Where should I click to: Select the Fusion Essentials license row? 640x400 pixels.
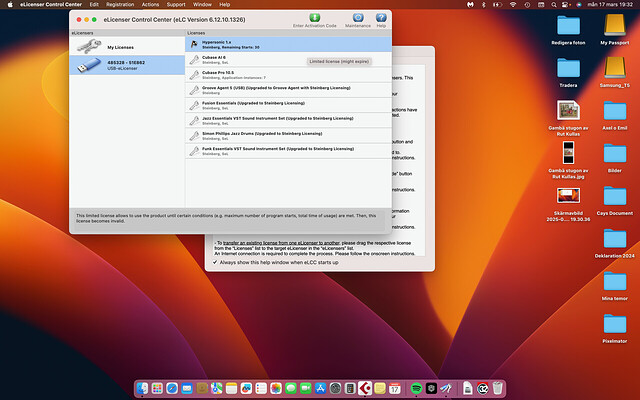(288, 105)
